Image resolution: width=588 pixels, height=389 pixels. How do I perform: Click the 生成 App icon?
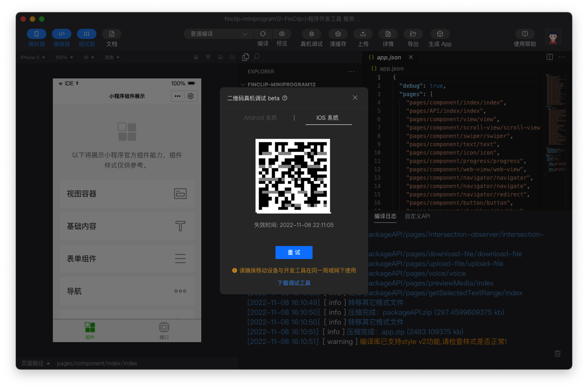(440, 34)
